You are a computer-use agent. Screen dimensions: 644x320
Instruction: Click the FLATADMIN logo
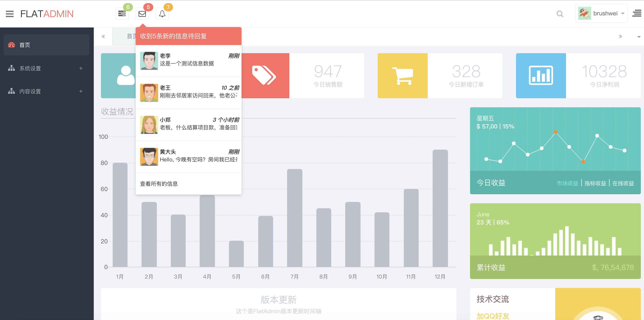pos(47,14)
